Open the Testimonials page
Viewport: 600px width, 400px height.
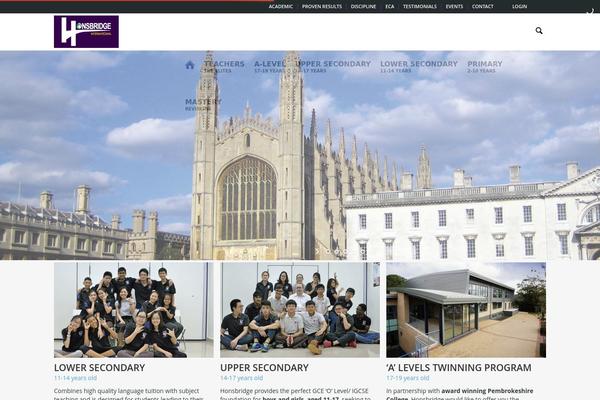[x=419, y=7]
